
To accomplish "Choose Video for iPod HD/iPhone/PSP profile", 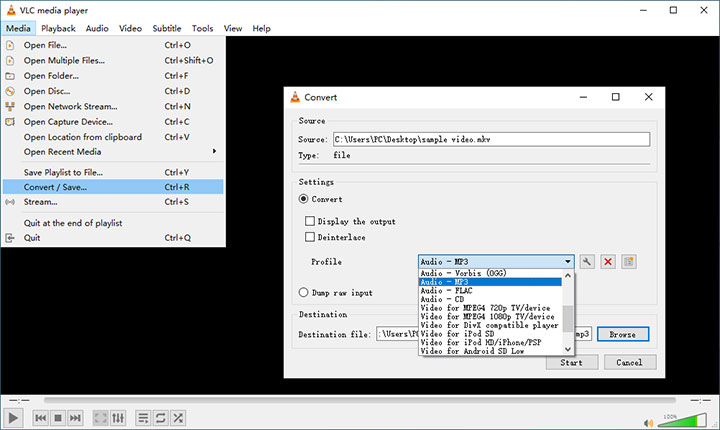I will (x=489, y=342).
